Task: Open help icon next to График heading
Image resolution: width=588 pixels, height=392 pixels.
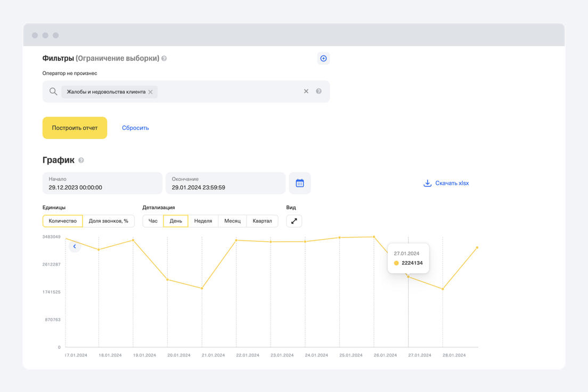Action: pos(81,160)
